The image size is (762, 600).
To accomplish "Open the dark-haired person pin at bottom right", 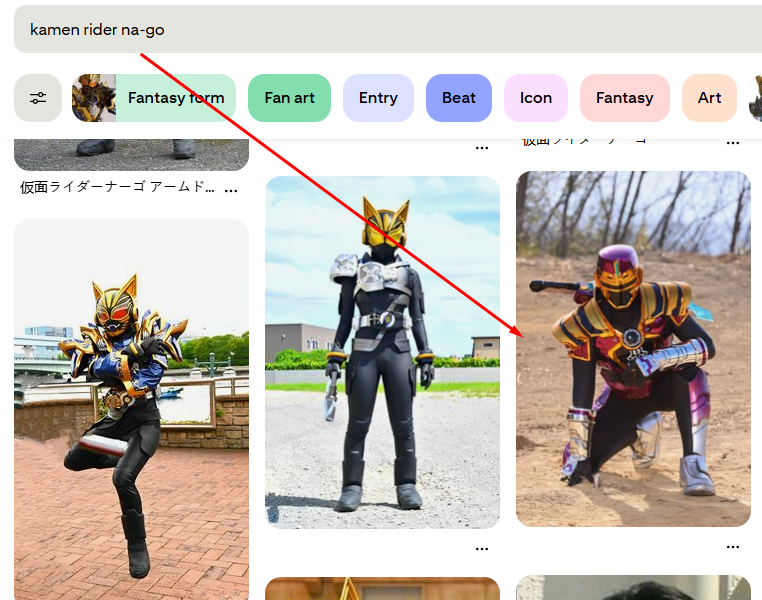I will coord(633,588).
